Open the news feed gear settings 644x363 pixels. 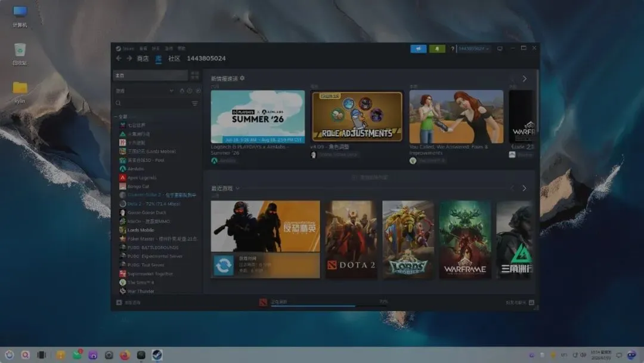click(x=242, y=78)
